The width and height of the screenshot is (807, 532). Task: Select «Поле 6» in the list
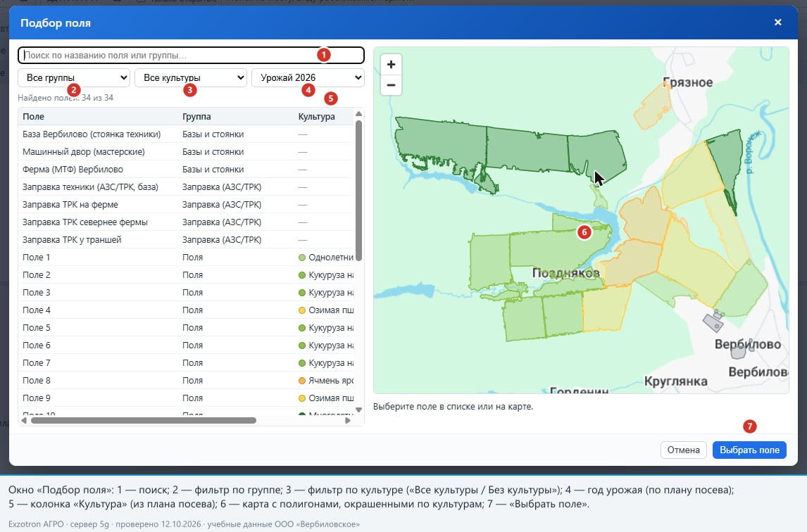[x=186, y=346]
